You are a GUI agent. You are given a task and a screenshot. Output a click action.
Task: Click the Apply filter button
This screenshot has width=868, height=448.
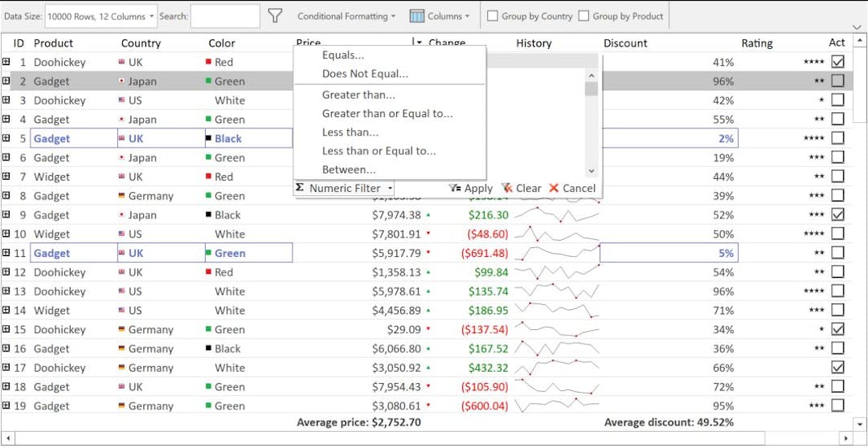[470, 189]
